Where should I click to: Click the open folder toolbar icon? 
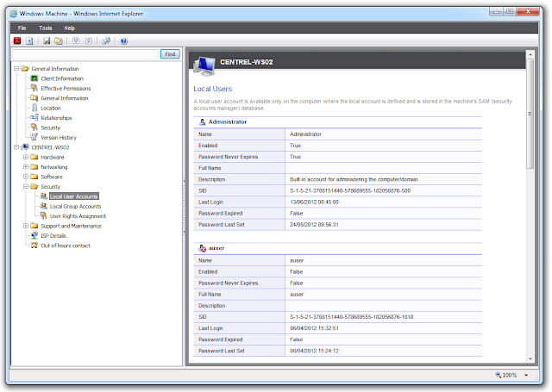[x=59, y=40]
